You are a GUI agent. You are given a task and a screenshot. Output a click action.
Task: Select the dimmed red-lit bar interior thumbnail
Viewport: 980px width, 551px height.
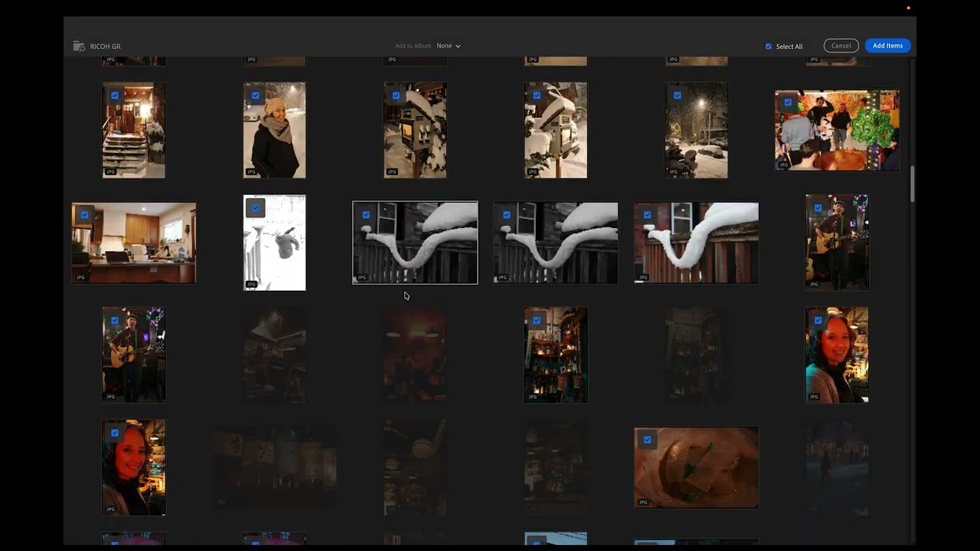415,355
